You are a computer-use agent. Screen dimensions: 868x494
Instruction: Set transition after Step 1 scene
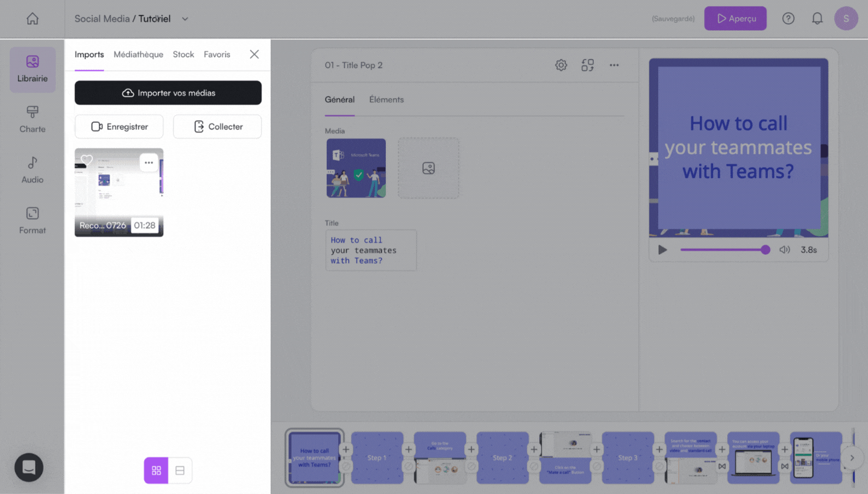coord(409,466)
